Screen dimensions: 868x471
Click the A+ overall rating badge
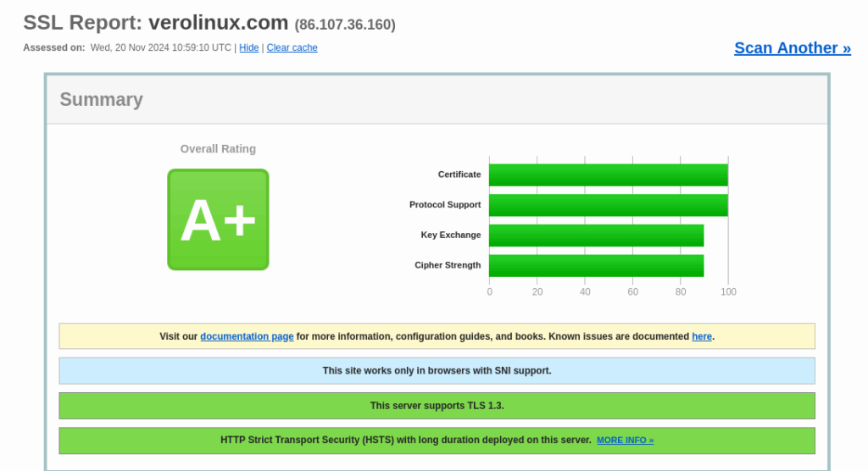218,219
